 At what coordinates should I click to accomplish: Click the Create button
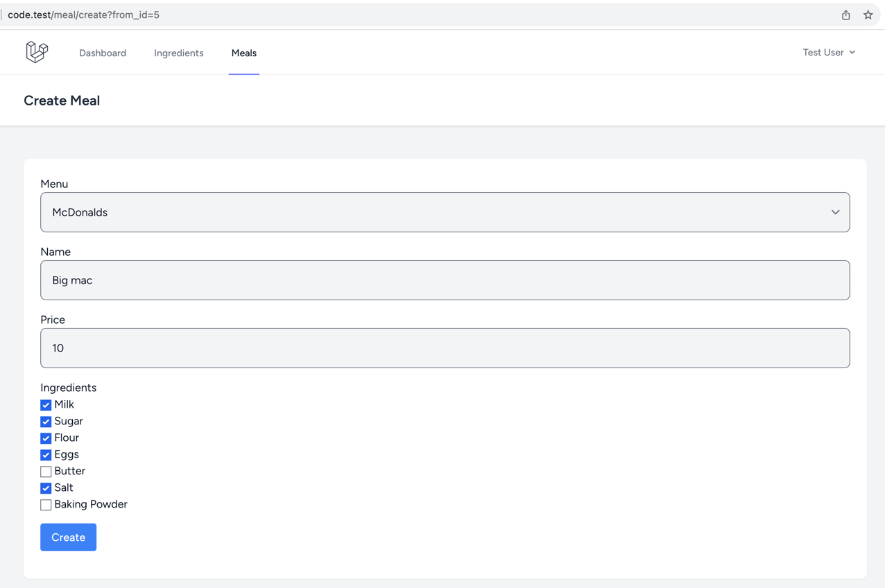pos(68,537)
